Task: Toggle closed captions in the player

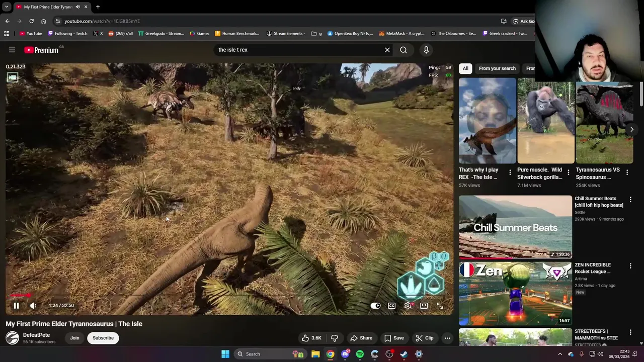Action: tap(391, 305)
